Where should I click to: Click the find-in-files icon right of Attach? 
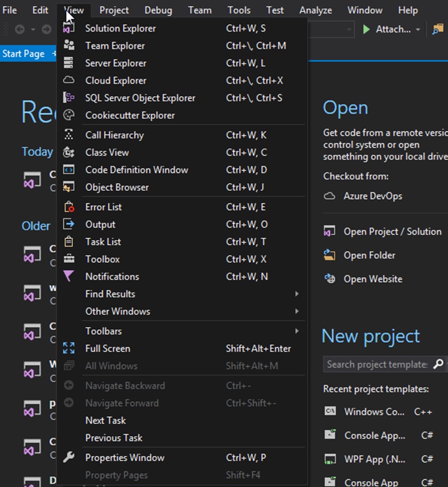coord(438,29)
